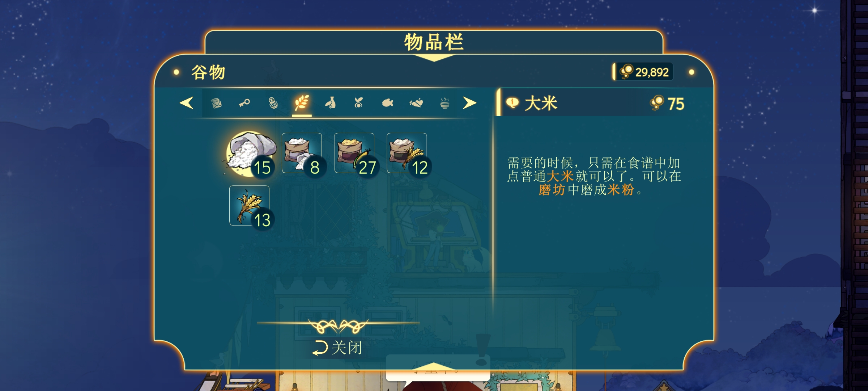This screenshot has height=391, width=868.
Task: Switch to the key items category
Action: point(244,103)
